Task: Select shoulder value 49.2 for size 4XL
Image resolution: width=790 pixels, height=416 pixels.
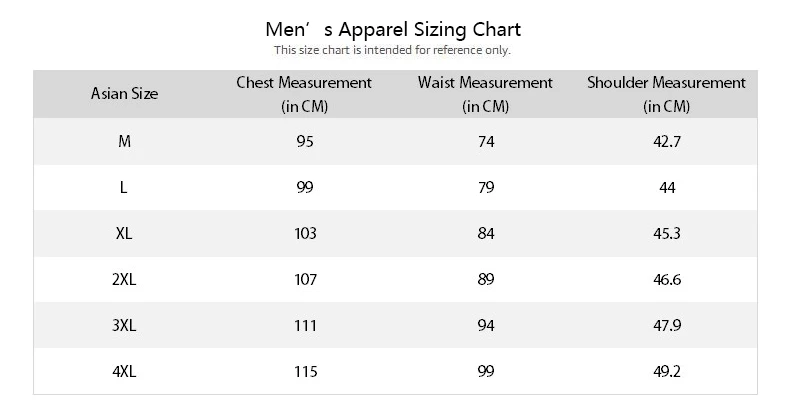Action: click(667, 371)
